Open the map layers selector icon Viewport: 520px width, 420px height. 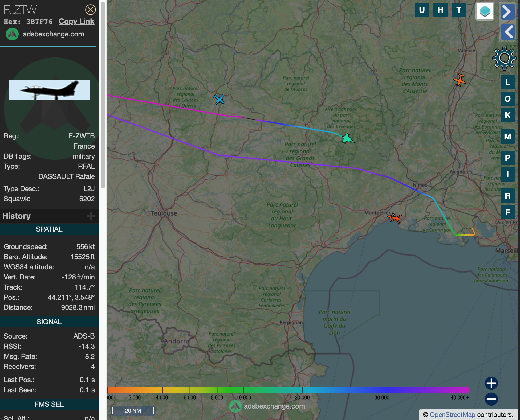[x=485, y=11]
